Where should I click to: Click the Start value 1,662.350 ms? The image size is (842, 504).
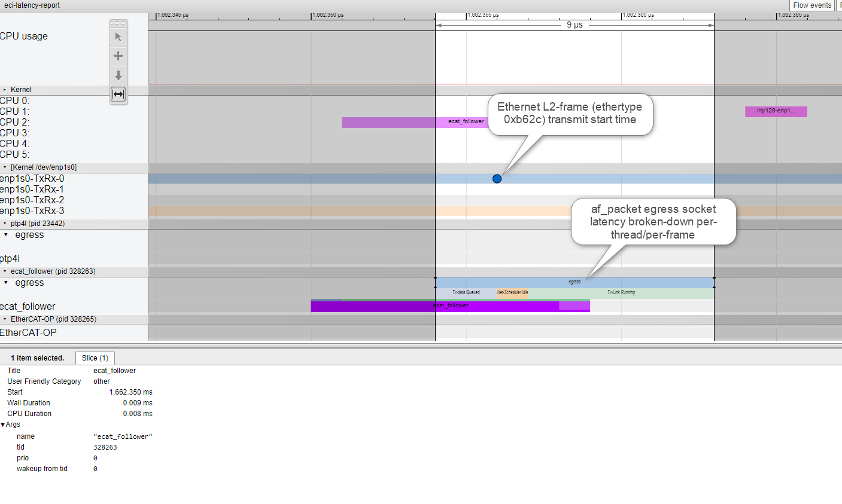pos(131,392)
